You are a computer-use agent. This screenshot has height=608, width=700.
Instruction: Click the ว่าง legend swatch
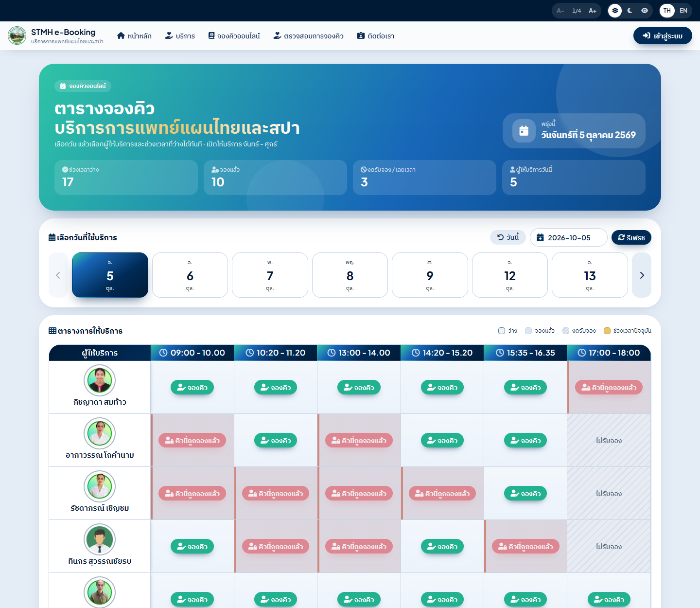502,331
